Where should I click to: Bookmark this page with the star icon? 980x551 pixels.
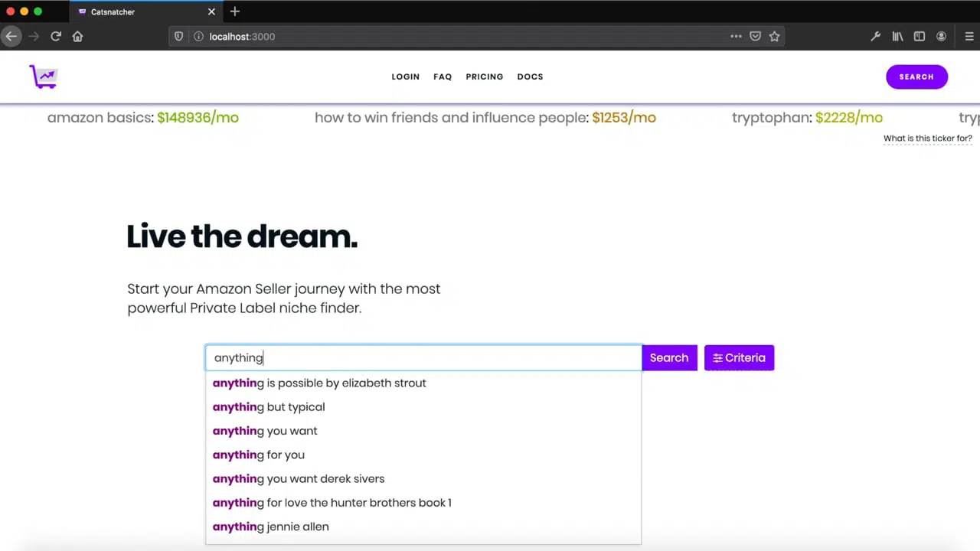coord(774,36)
